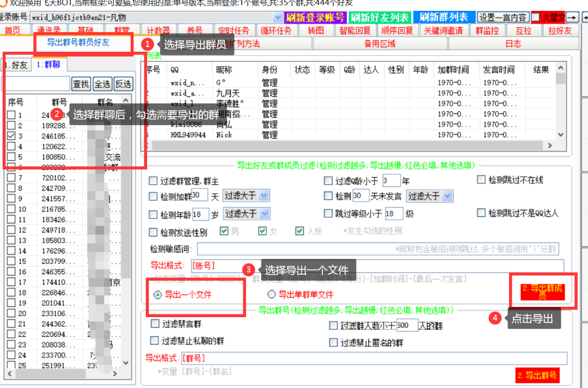The width and height of the screenshot is (588, 388).
Task: Open the 互拉 tab
Action: coord(524,31)
